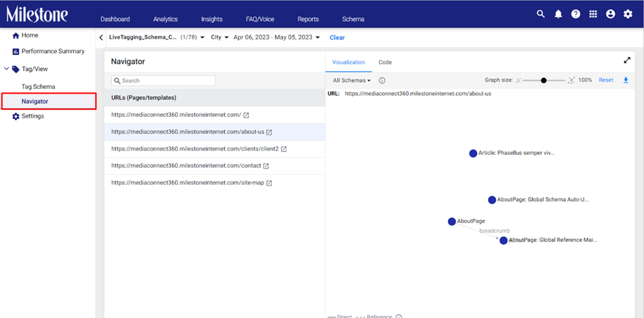
Task: Open the search magnifier in top bar
Action: click(x=540, y=14)
